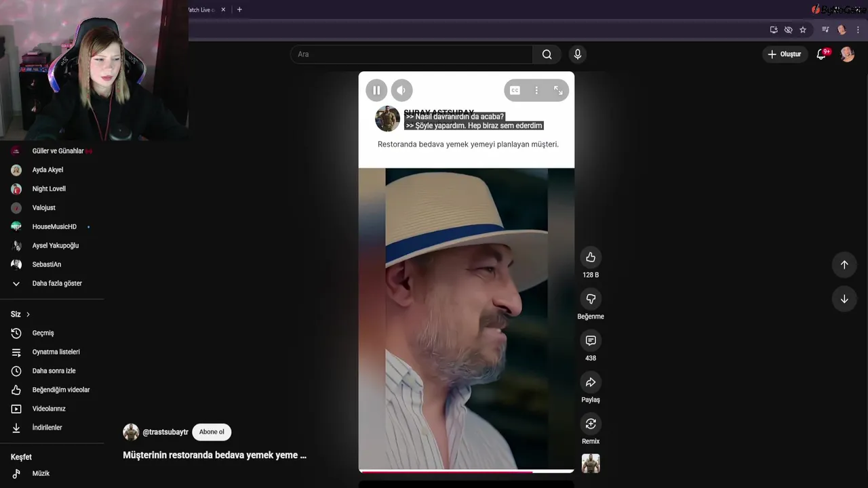This screenshot has width=868, height=488.
Task: Mute the video with the speaker icon
Action: click(x=401, y=90)
